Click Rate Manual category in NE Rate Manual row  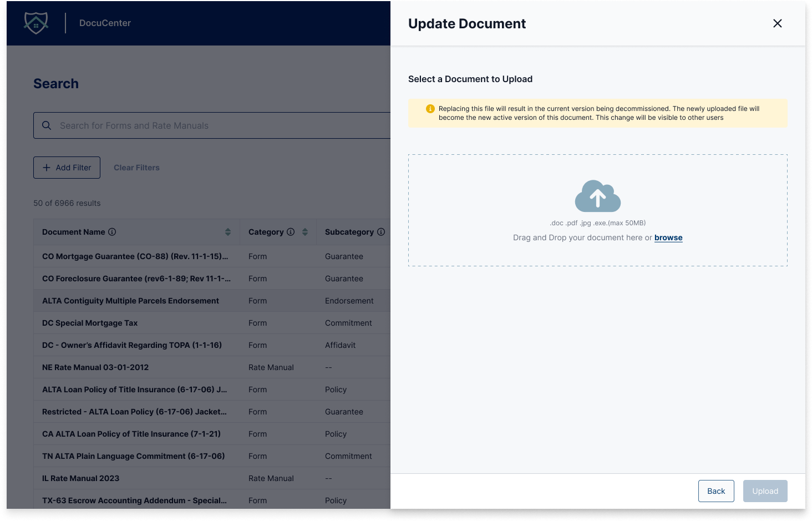271,367
